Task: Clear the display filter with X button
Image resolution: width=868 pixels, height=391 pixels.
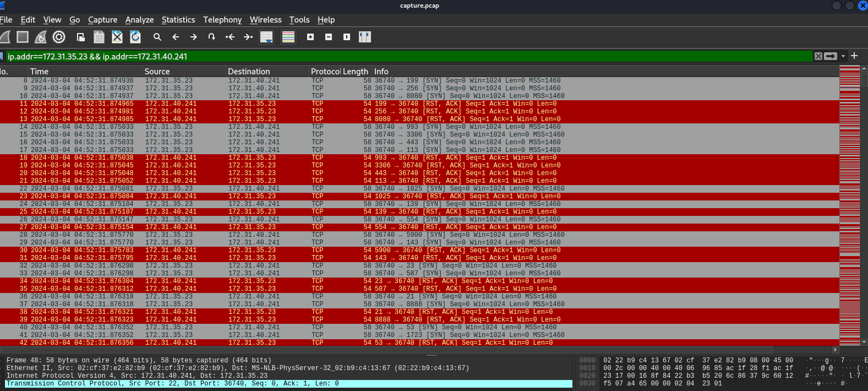Action: [818, 56]
